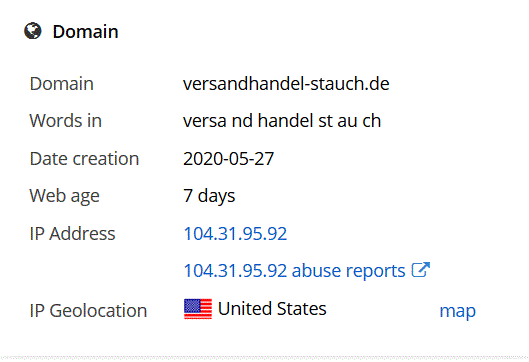
Task: Select the versandhandel-stauch.de domain text
Action: [286, 84]
